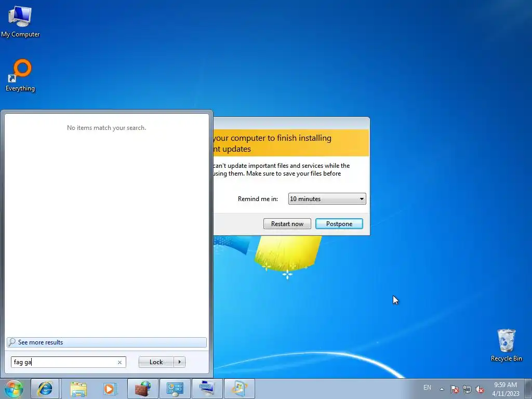Open the clock showing 9:59 AM

point(506,389)
